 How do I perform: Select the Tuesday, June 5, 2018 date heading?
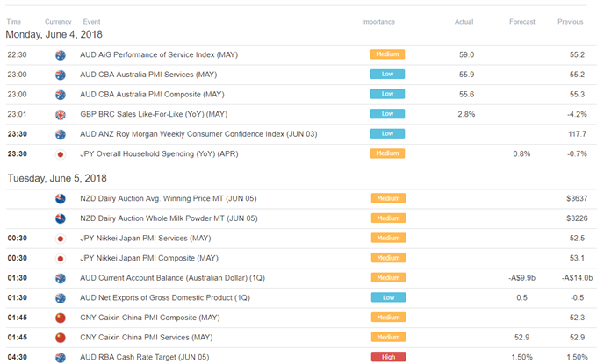[57, 178]
